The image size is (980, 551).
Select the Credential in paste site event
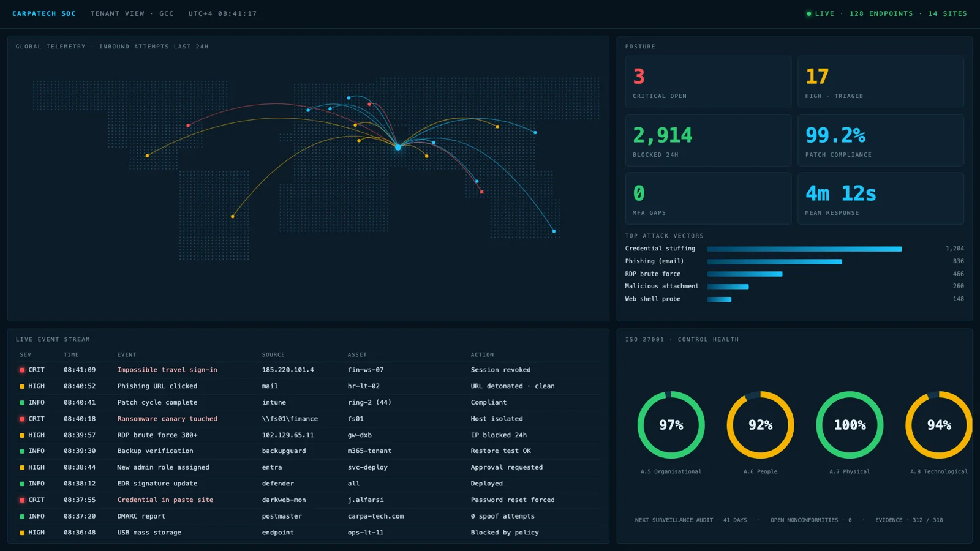165,500
